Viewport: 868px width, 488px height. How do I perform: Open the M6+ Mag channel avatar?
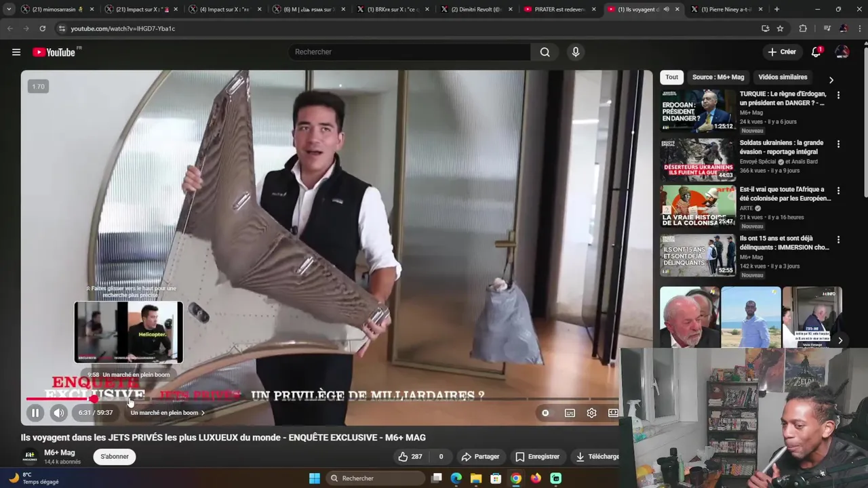(x=29, y=456)
